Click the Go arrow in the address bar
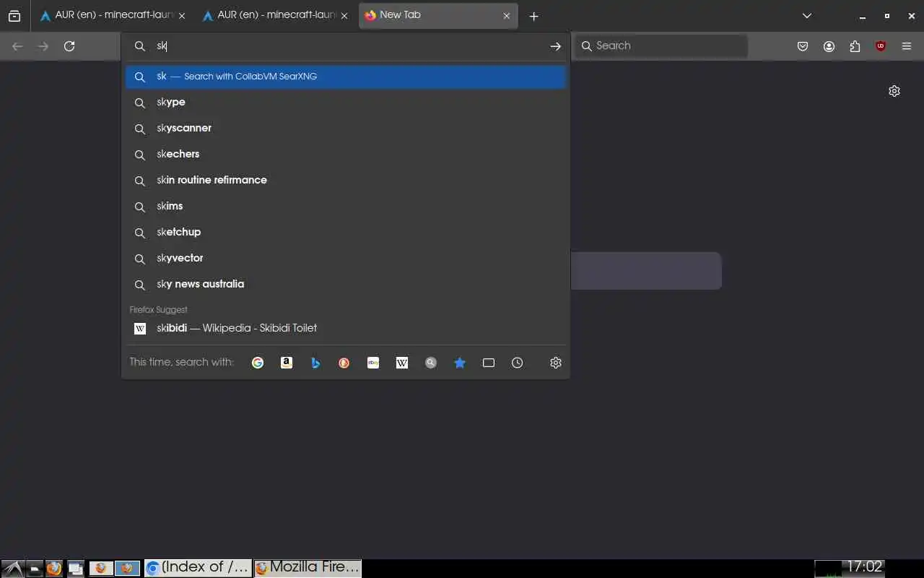This screenshot has height=578, width=924. click(556, 46)
